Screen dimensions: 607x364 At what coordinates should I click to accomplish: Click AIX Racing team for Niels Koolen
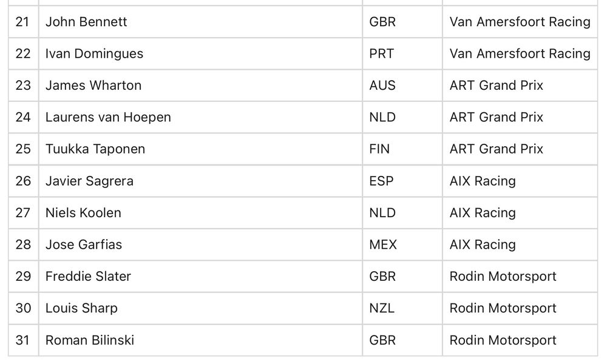click(483, 213)
